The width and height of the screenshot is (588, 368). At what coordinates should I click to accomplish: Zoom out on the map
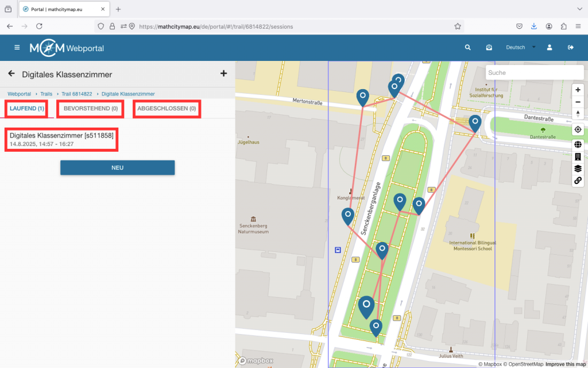(x=578, y=102)
